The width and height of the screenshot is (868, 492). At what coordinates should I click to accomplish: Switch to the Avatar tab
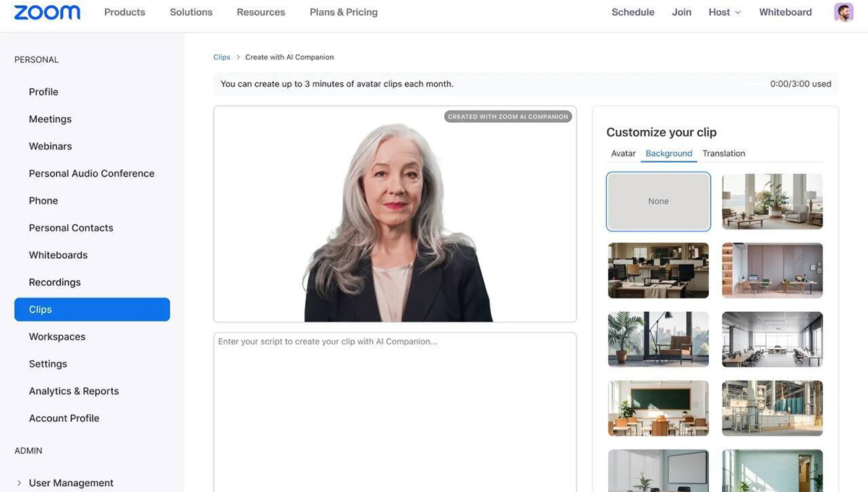coord(624,153)
